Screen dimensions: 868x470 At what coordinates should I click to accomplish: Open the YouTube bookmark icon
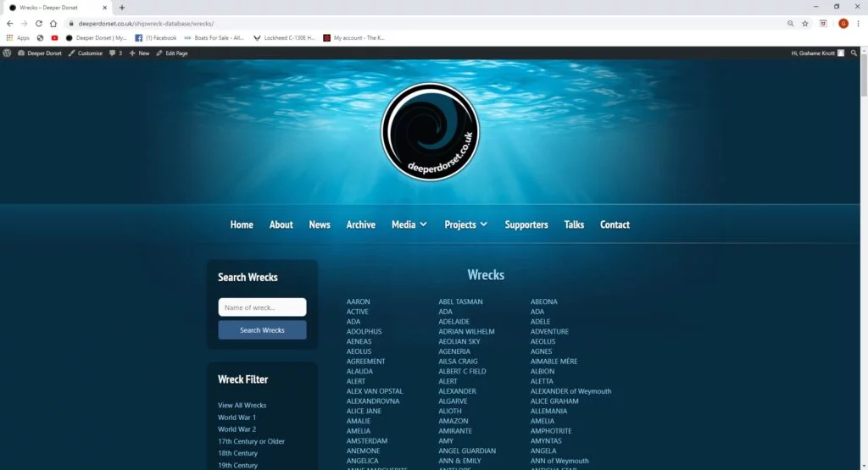pos(54,38)
